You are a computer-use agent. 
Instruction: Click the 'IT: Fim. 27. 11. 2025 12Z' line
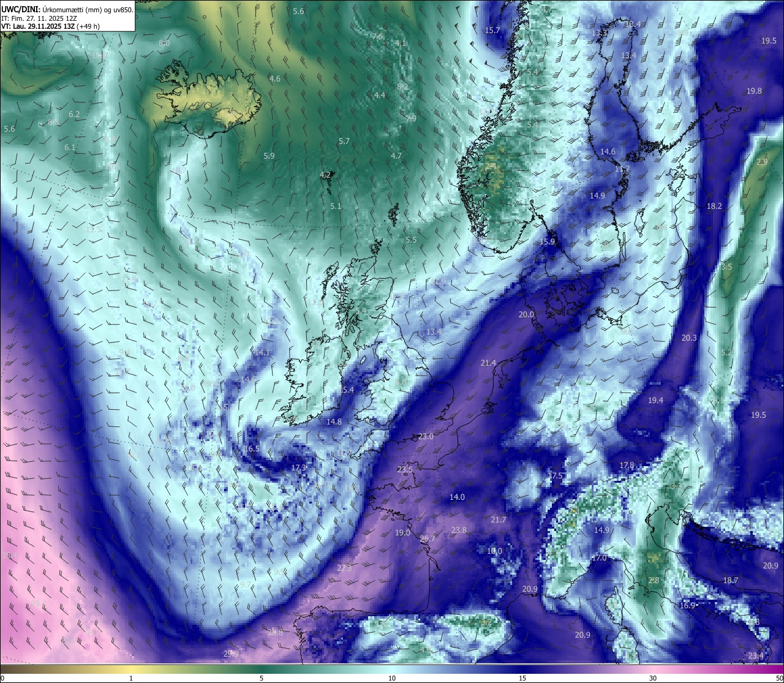coord(40,18)
